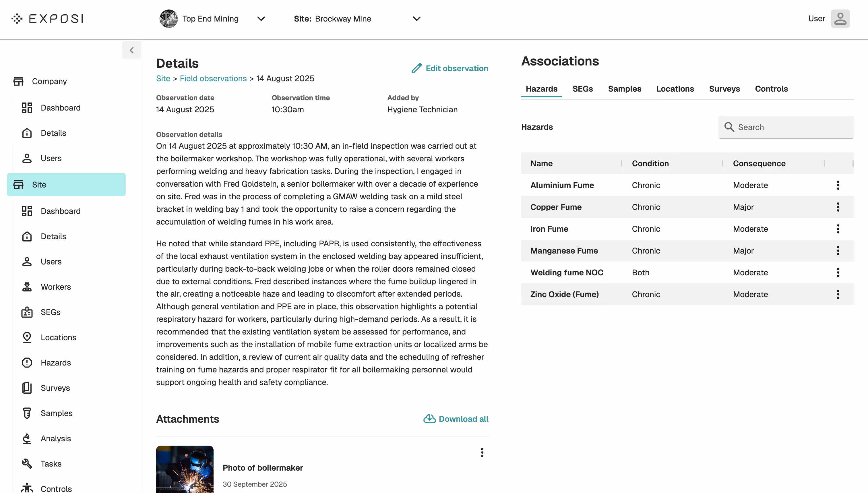Open Surveys via the book icon
868x493 pixels.
pyautogui.click(x=27, y=388)
